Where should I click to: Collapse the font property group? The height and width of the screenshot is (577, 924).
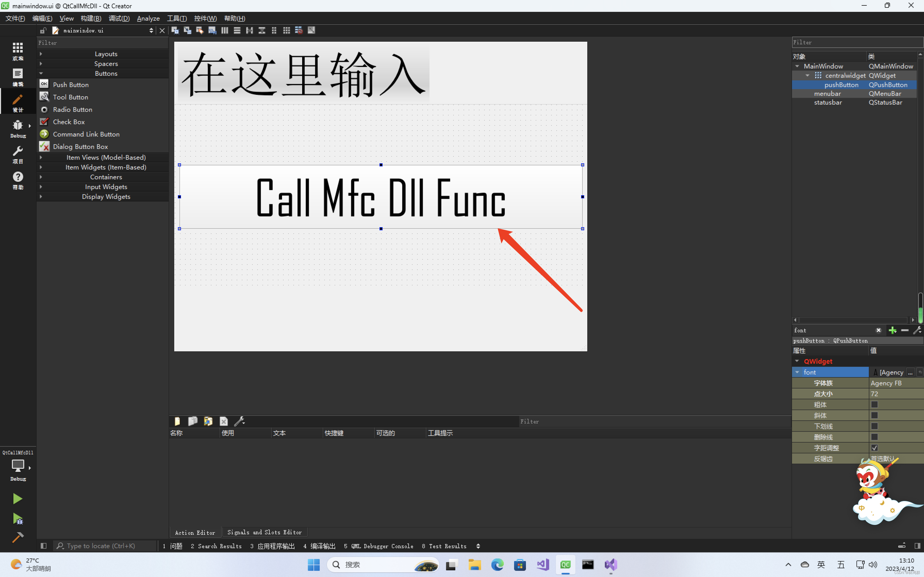point(797,372)
